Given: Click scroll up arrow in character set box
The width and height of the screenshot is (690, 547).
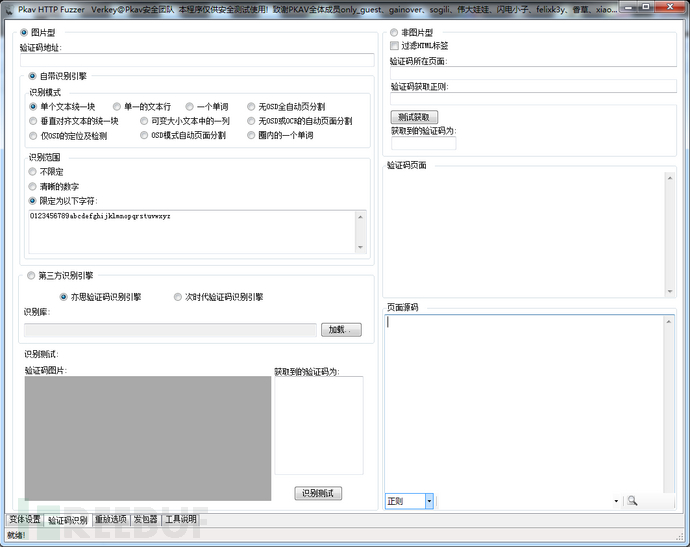Looking at the screenshot, I should click(x=360, y=217).
